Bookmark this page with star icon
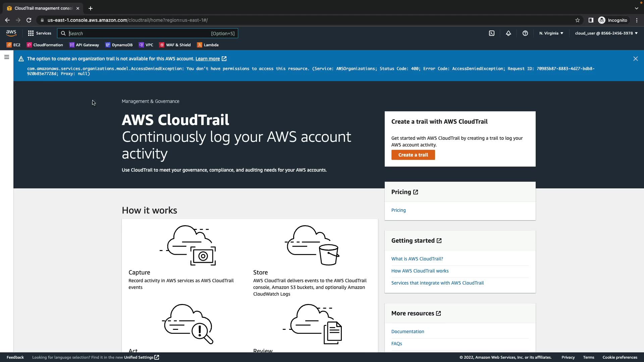This screenshot has width=644, height=362. pos(577,20)
